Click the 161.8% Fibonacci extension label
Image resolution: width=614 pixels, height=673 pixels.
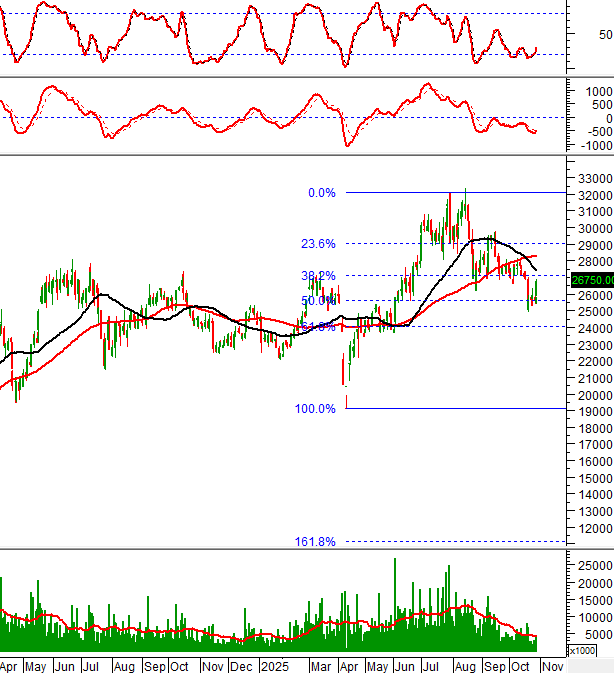pyautogui.click(x=315, y=542)
